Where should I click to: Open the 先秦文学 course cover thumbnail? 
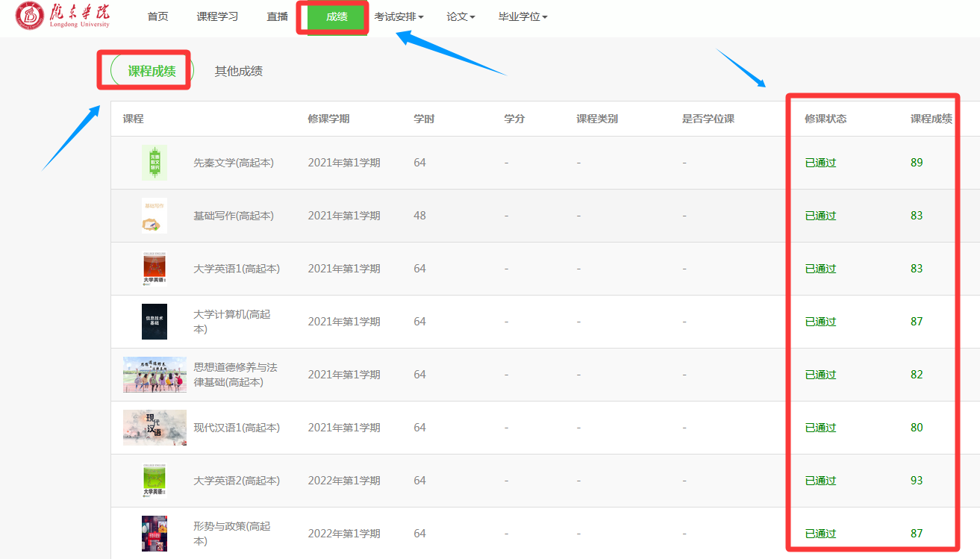(154, 163)
